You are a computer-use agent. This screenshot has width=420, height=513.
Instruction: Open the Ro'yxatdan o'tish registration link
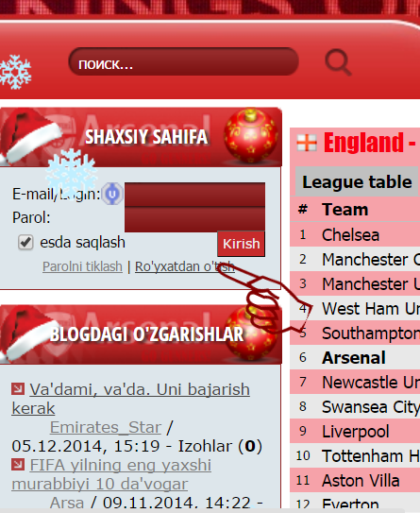coord(185,266)
